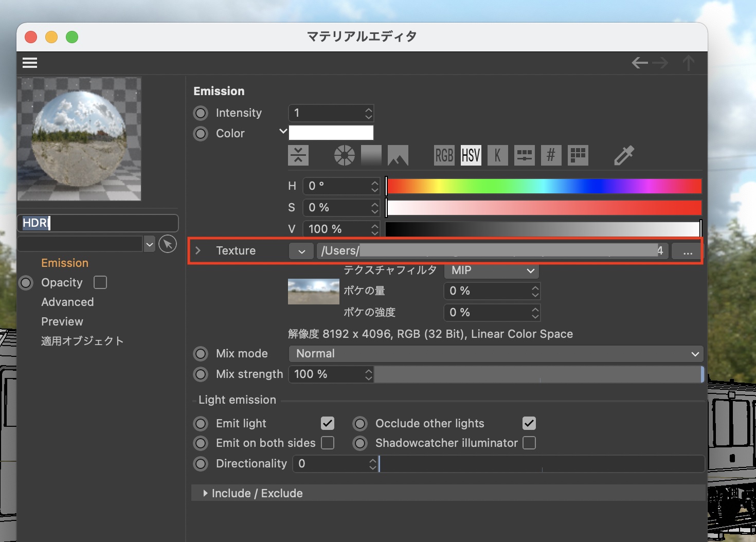
Task: Show the color swatches grid icon
Action: (x=578, y=155)
